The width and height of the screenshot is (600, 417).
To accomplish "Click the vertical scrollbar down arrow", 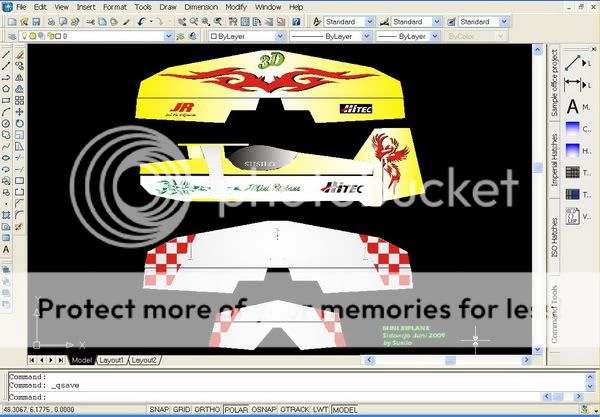I will click(x=538, y=349).
